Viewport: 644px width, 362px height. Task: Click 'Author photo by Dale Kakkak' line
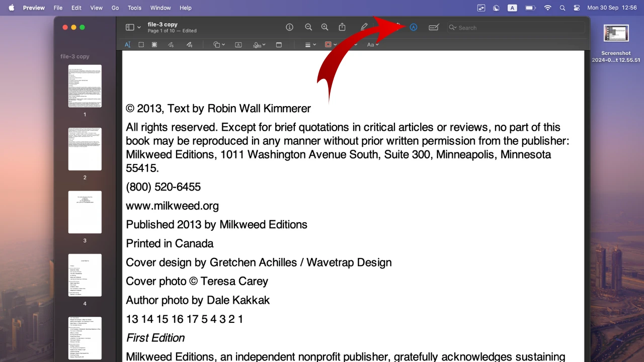point(198,300)
